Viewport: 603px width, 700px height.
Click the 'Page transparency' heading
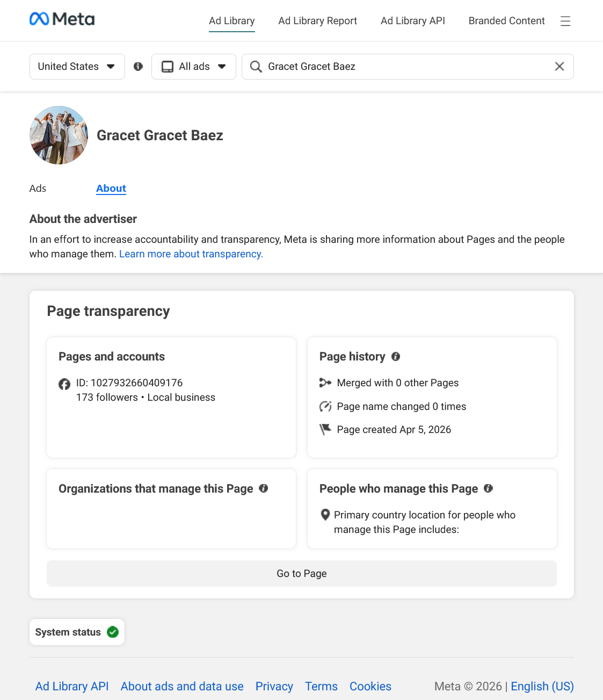[x=108, y=311]
